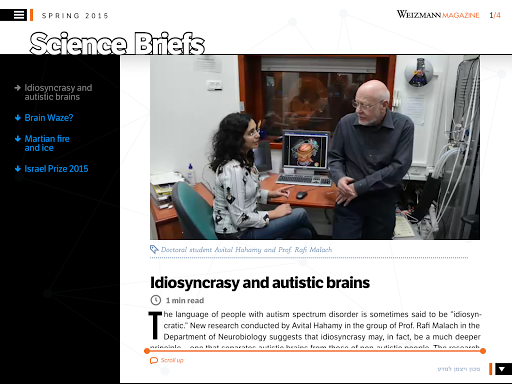
Task: Jump to Israel Prize 2015 article
Action: pyautogui.click(x=56, y=169)
